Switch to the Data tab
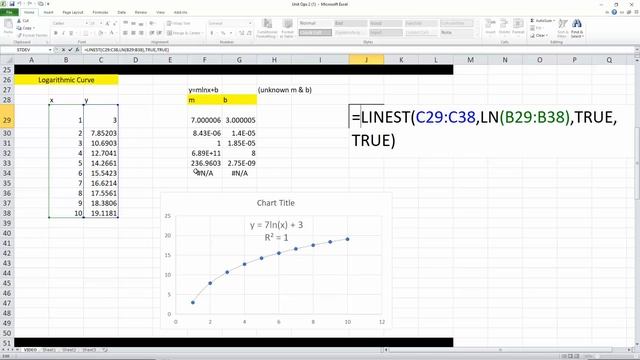This screenshot has width=640, height=360. [x=121, y=12]
